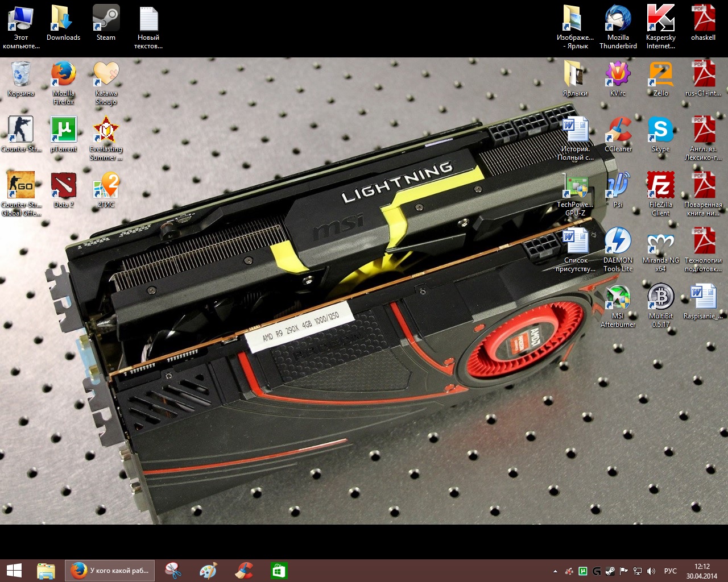
Task: Show hidden system tray icons
Action: (555, 571)
